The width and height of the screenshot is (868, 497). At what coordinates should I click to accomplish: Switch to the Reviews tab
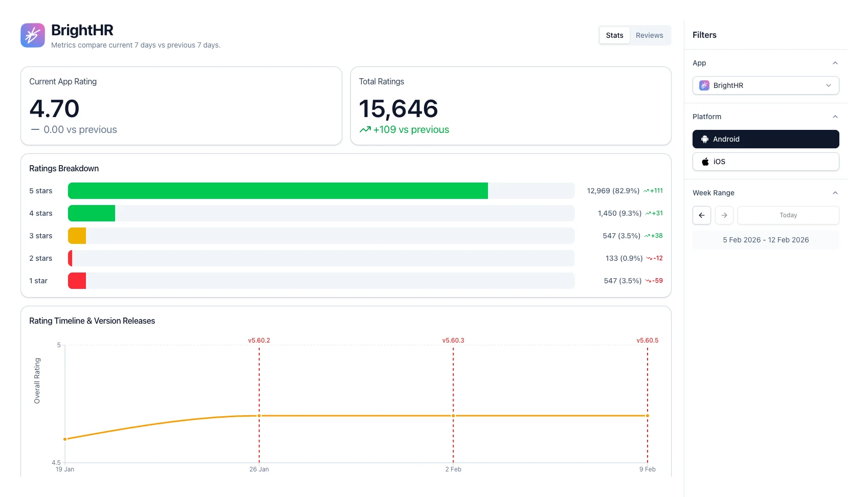(649, 35)
